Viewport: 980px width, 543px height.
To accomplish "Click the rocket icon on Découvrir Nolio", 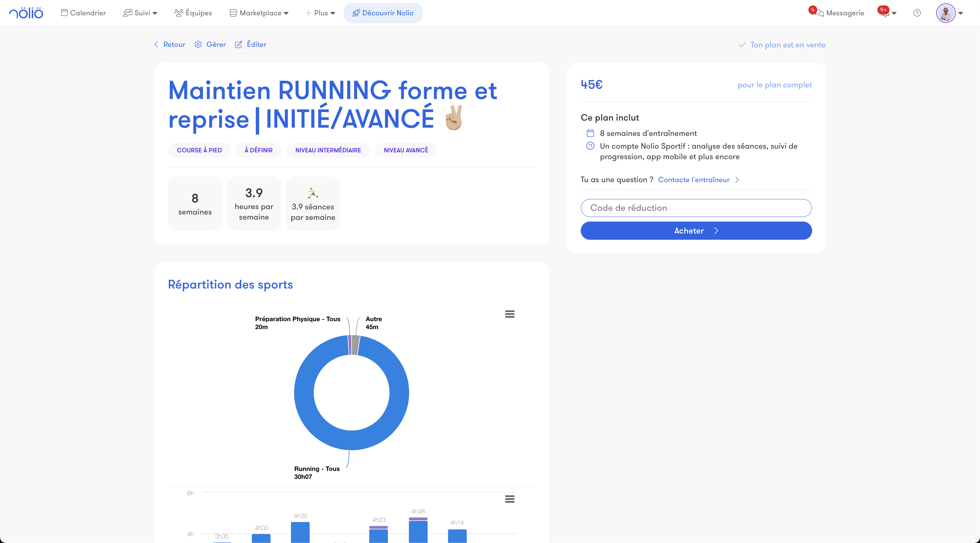I will (x=356, y=12).
